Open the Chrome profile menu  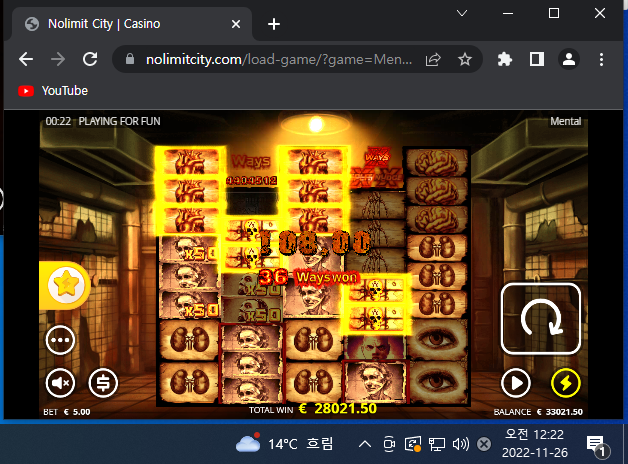[x=569, y=59]
